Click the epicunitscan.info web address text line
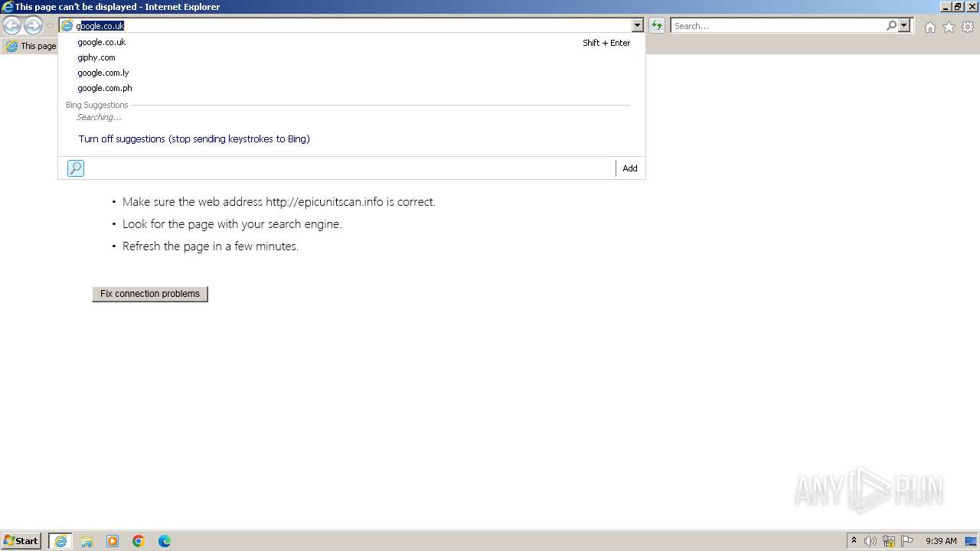 tap(279, 202)
